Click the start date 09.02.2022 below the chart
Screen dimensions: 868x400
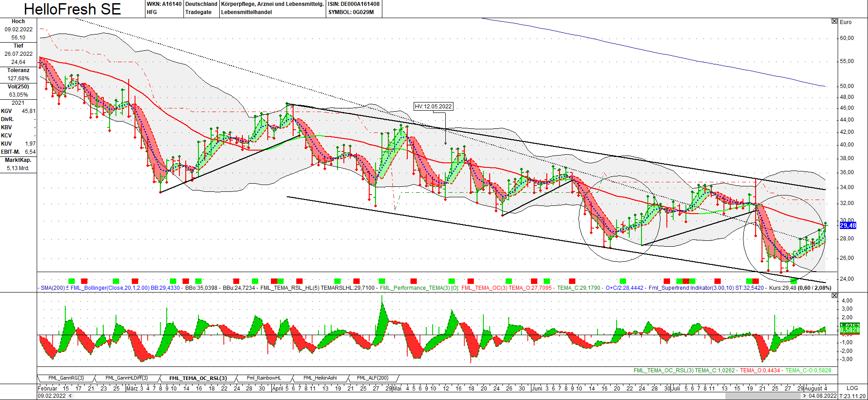click(52, 396)
